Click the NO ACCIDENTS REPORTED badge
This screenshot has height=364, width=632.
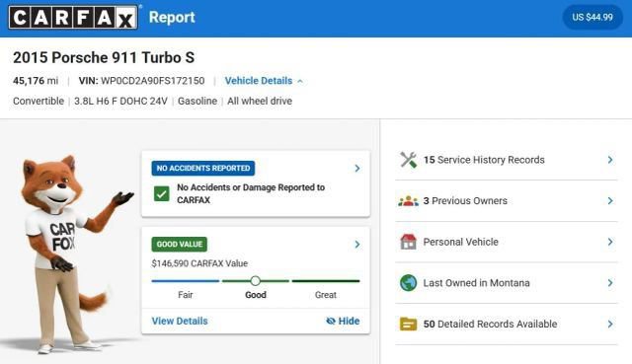(203, 169)
